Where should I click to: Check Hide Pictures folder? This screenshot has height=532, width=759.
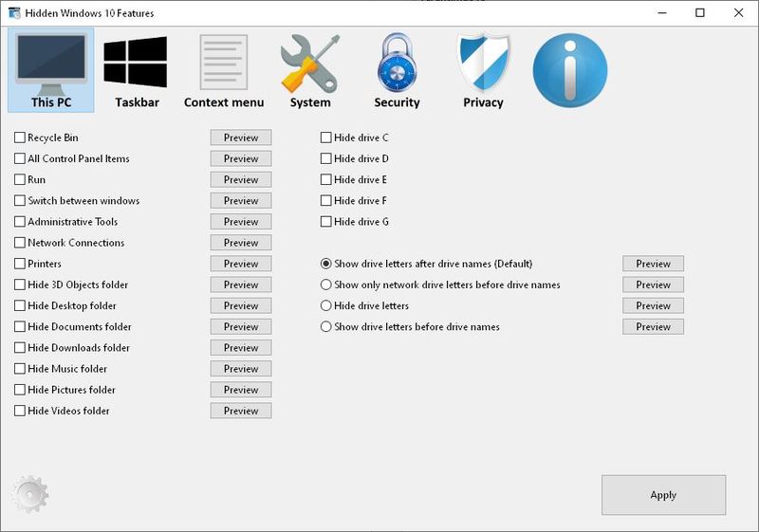pos(20,390)
